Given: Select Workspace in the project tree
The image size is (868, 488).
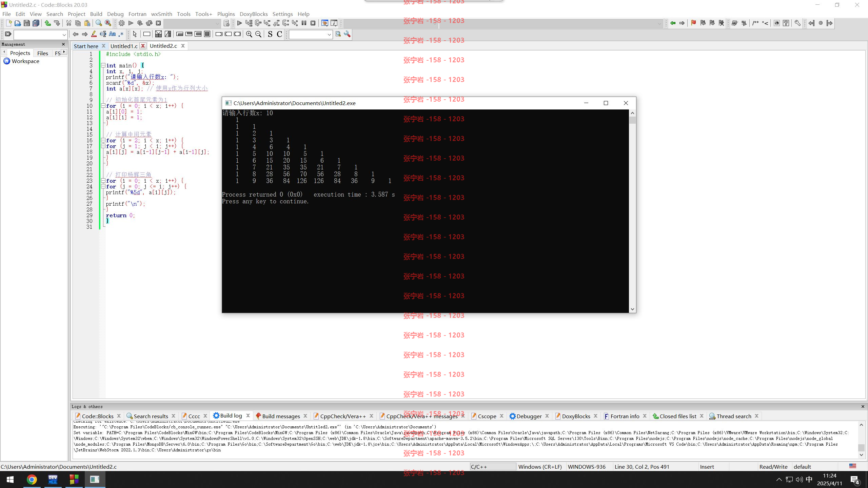Looking at the screenshot, I should pos(25,61).
